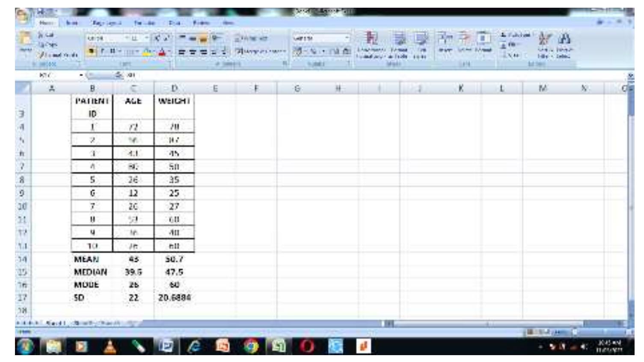Click the AutoSum icon
Viewport: 644px width, 362px height.
coord(503,35)
